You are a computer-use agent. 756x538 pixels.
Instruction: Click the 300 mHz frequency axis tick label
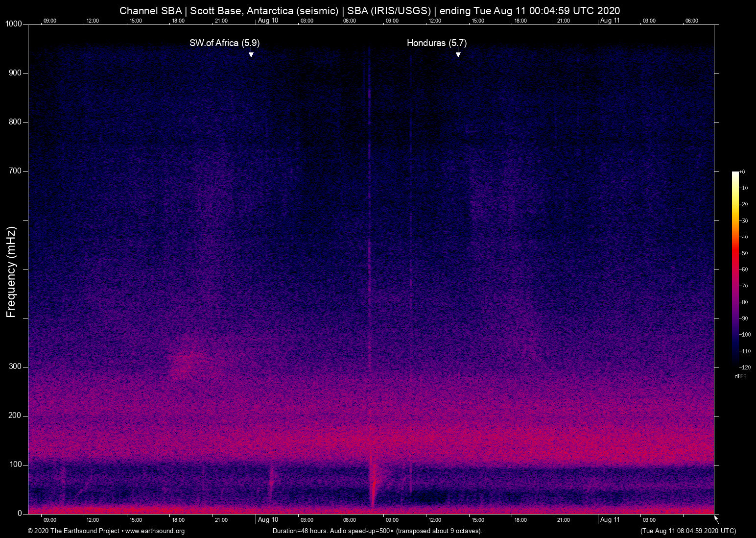(15, 367)
